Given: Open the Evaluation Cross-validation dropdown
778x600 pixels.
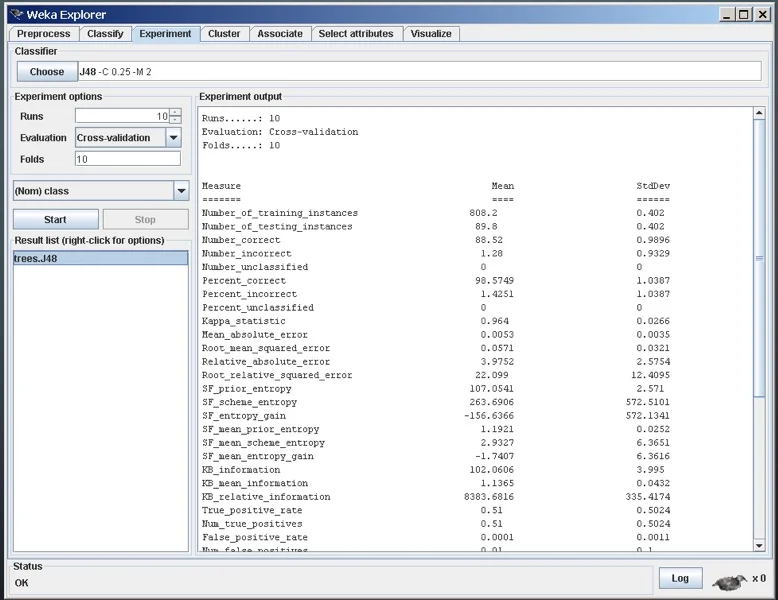Looking at the screenshot, I should pyautogui.click(x=128, y=137).
